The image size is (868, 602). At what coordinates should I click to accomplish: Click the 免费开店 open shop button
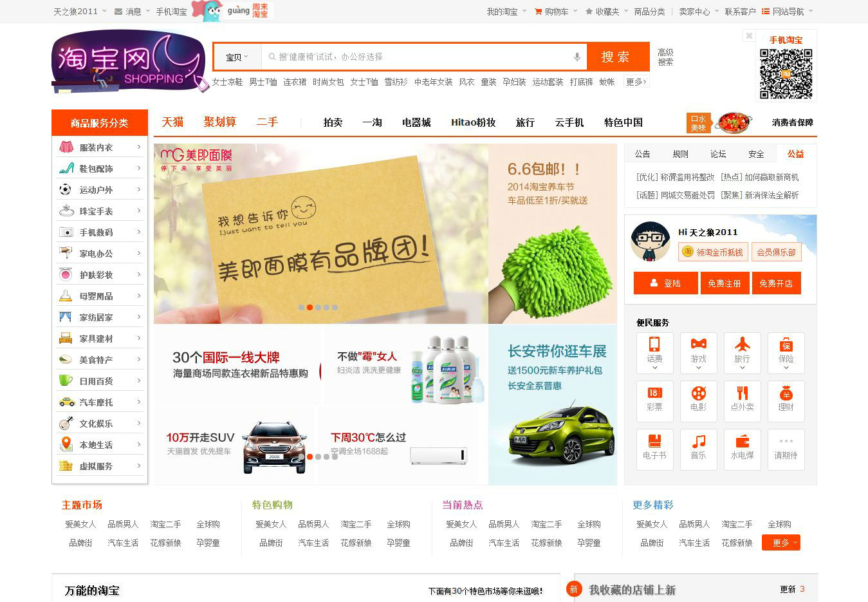(777, 283)
